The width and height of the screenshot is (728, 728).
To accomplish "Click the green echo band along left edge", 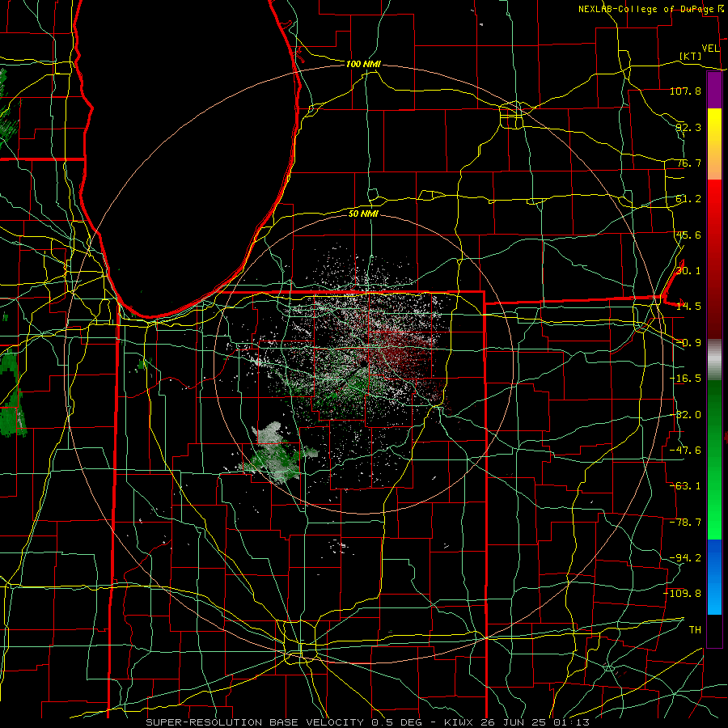I will [13, 395].
